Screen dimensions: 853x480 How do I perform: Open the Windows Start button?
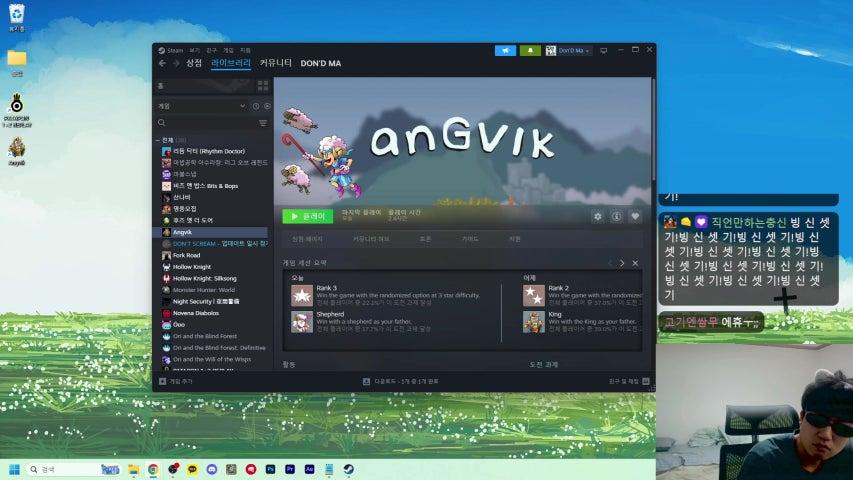(x=15, y=469)
